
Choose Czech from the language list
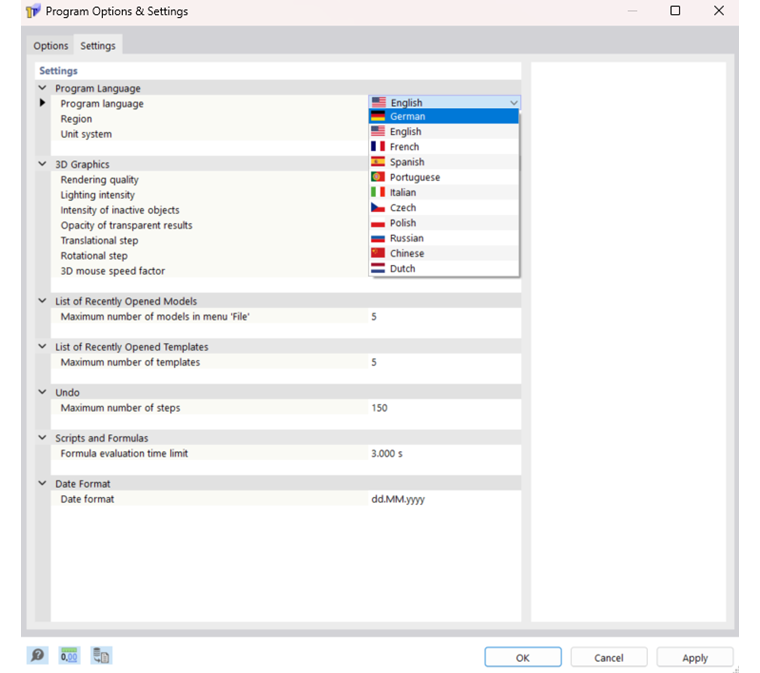[443, 208]
